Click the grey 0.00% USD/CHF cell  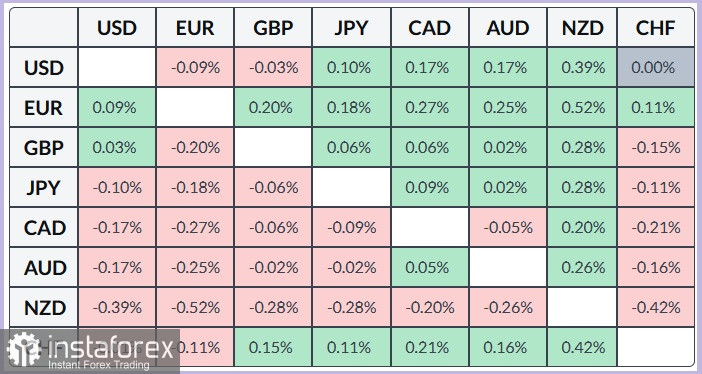coord(655,67)
